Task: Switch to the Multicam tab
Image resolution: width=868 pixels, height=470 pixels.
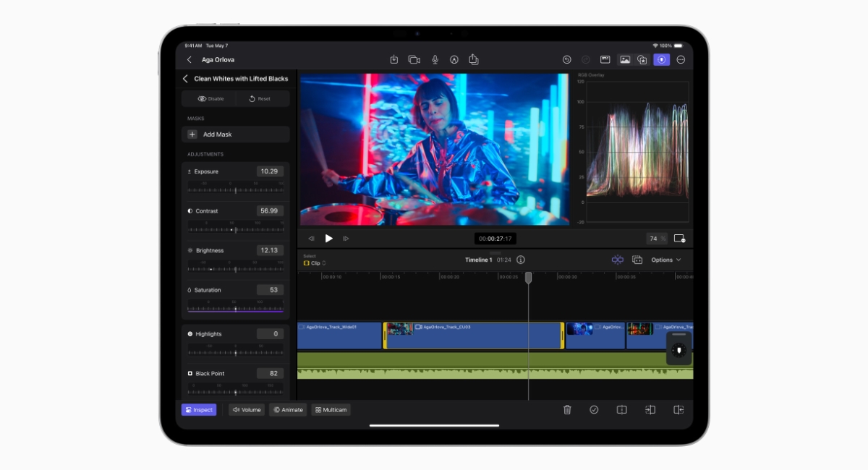Action: 331,409
